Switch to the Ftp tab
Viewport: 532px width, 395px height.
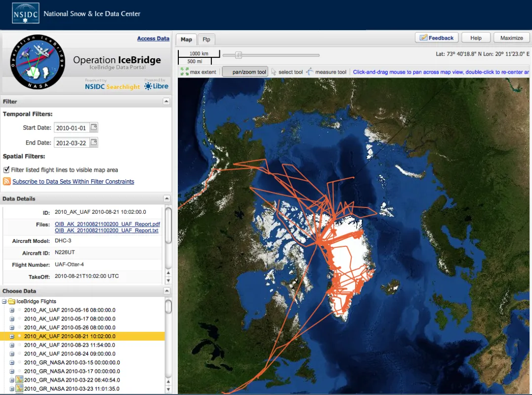pyautogui.click(x=206, y=39)
